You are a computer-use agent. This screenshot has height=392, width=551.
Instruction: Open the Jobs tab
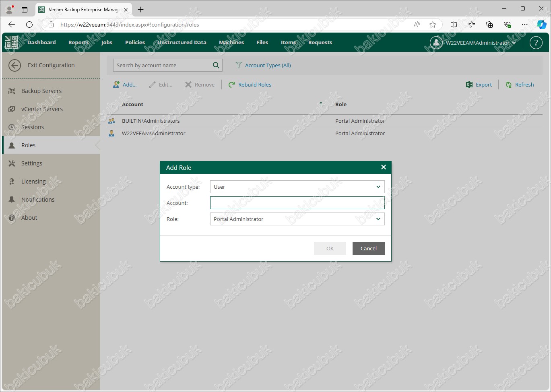[107, 42]
